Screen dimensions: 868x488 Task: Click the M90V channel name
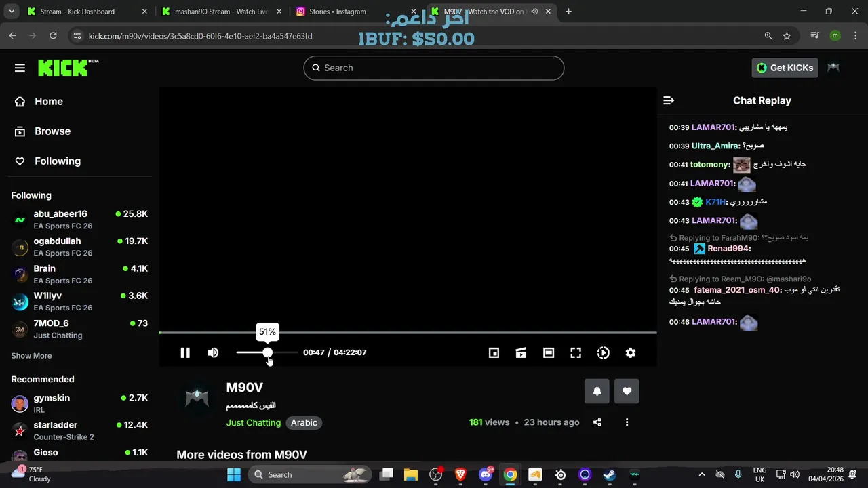point(244,388)
